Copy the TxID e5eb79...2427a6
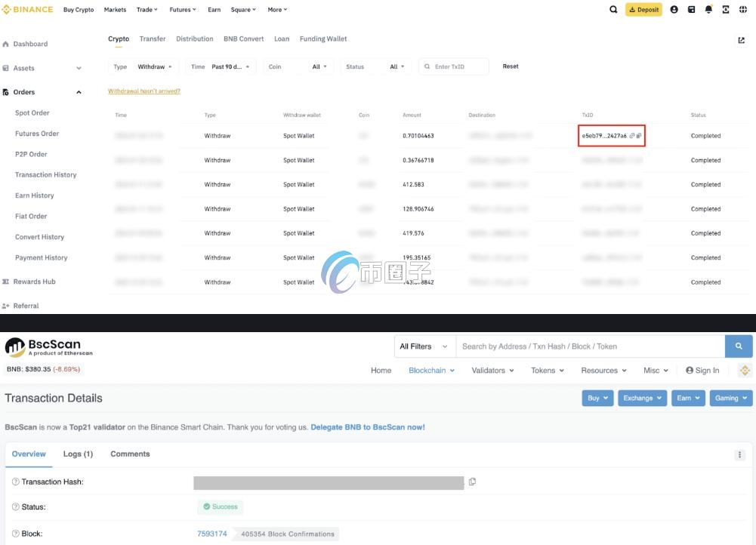756x545 pixels. 639,136
